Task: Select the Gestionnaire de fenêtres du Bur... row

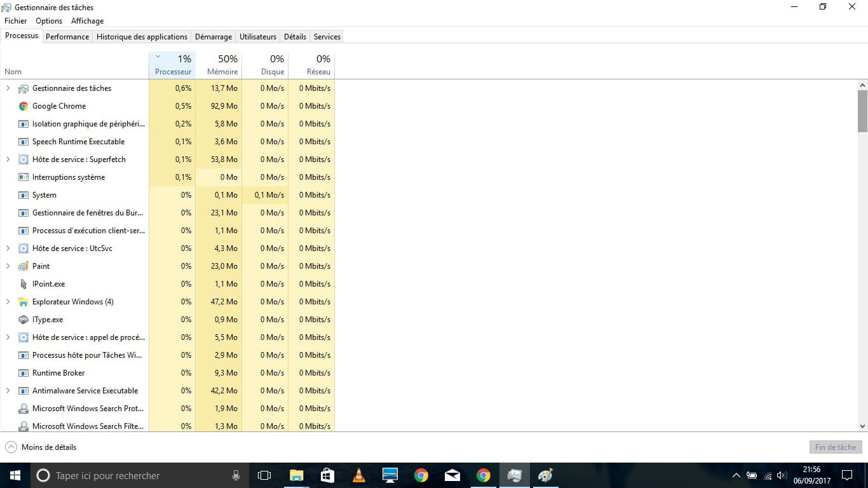Action: pos(168,213)
